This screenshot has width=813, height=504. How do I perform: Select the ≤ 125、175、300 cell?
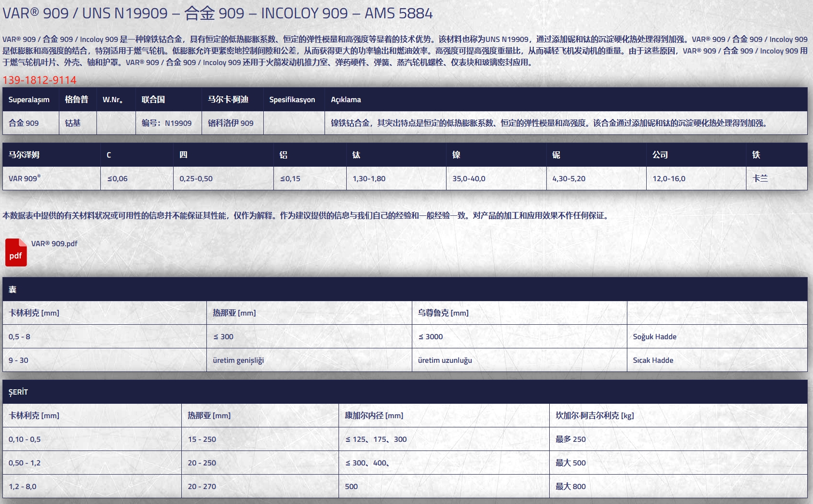coord(444,439)
